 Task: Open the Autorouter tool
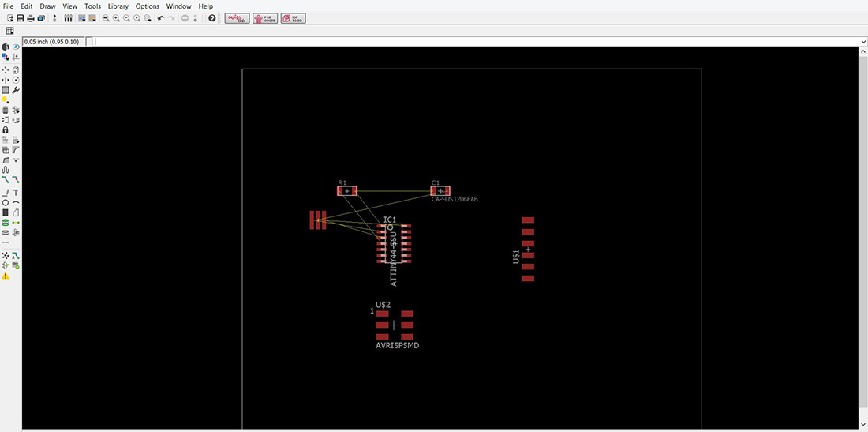coord(16,255)
